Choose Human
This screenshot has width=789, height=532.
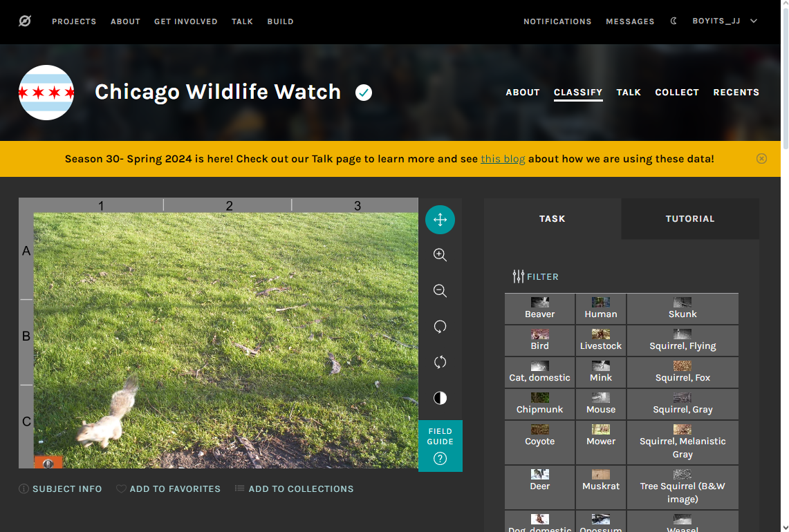601,309
